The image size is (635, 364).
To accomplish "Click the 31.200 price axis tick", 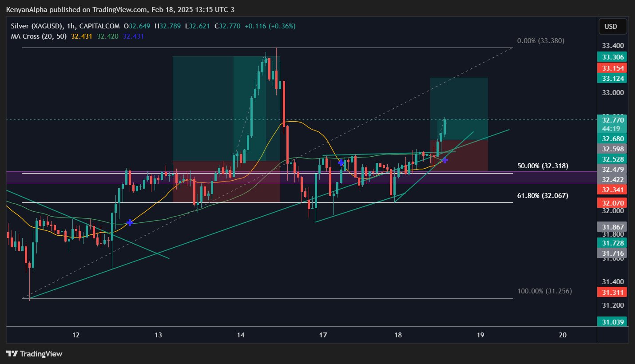I will [613, 305].
